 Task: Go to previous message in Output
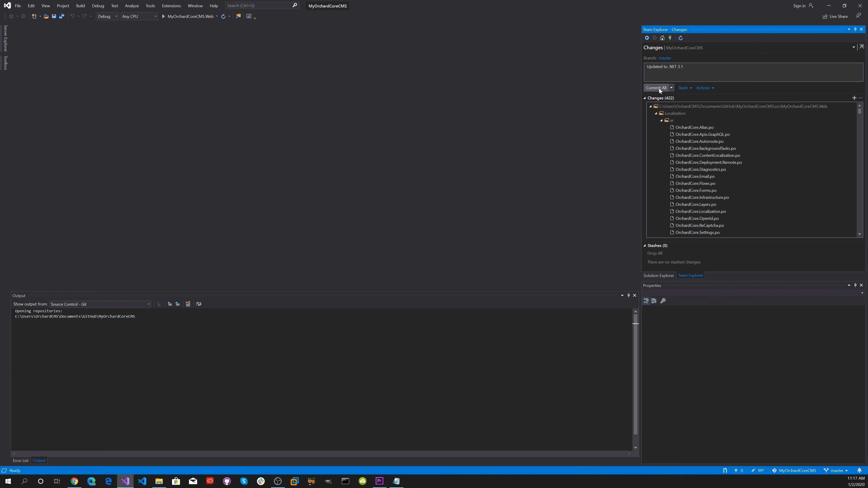(x=170, y=304)
